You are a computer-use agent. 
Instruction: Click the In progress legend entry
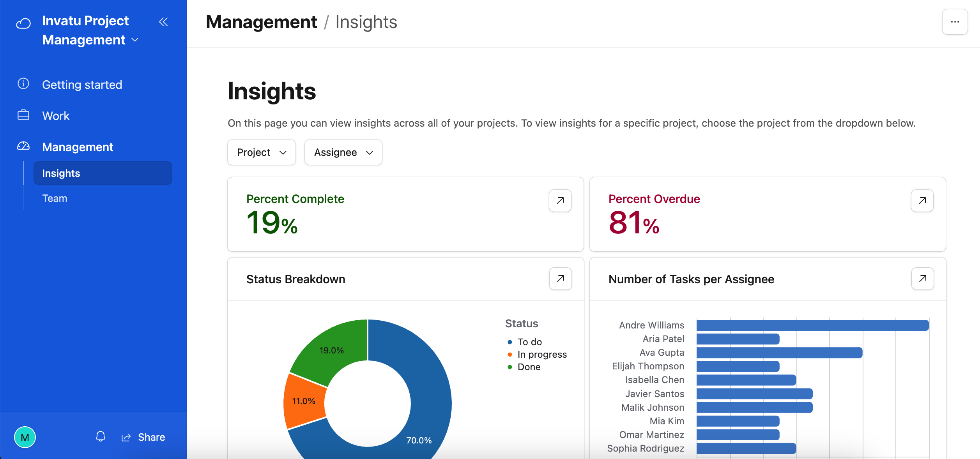(x=537, y=354)
